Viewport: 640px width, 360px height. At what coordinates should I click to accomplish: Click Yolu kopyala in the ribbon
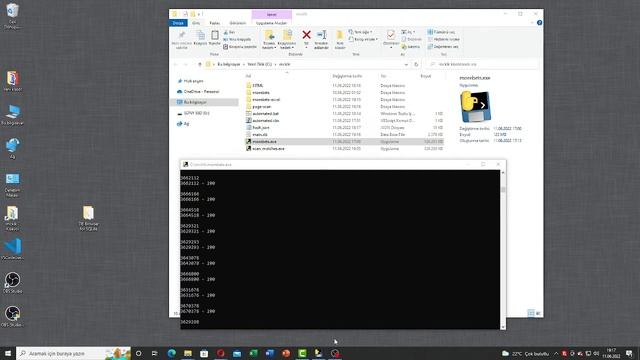point(237,39)
